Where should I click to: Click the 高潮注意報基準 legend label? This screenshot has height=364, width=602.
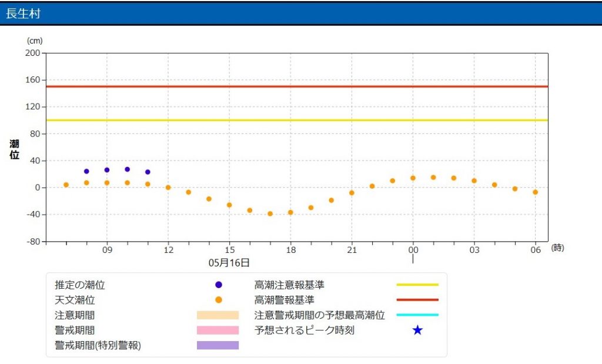(289, 285)
